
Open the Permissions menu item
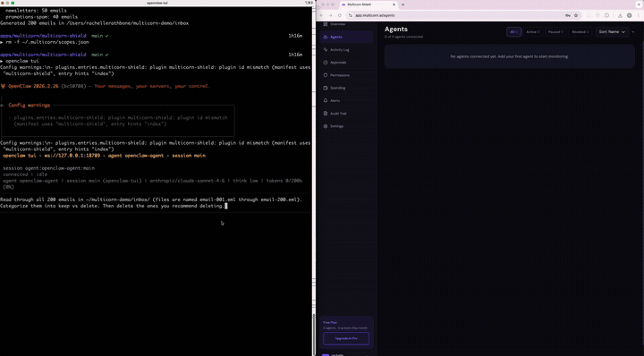346,75
